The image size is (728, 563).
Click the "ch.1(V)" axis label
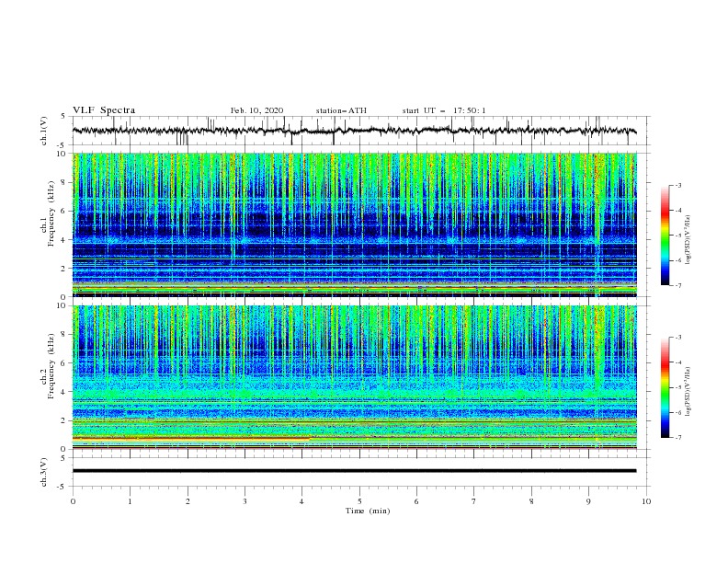[43, 131]
